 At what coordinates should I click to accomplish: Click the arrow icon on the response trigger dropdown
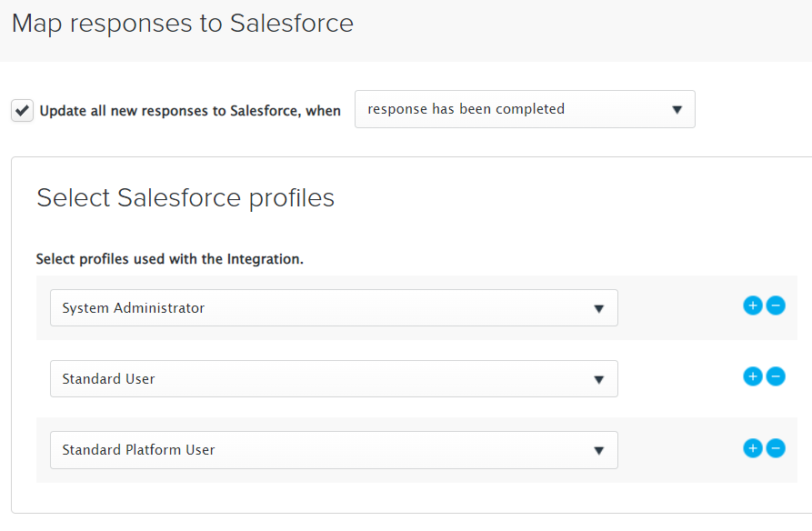[677, 108]
